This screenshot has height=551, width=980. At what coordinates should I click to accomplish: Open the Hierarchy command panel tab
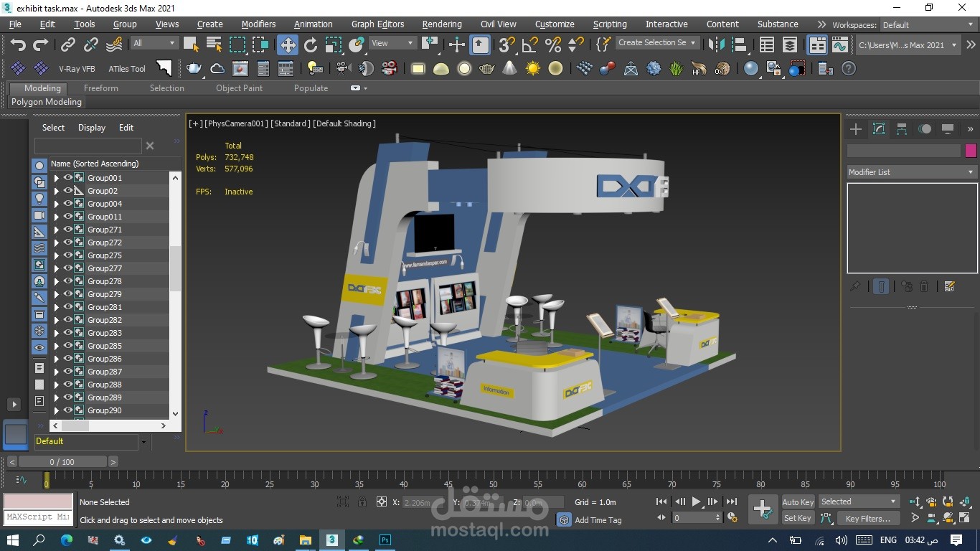(x=902, y=129)
